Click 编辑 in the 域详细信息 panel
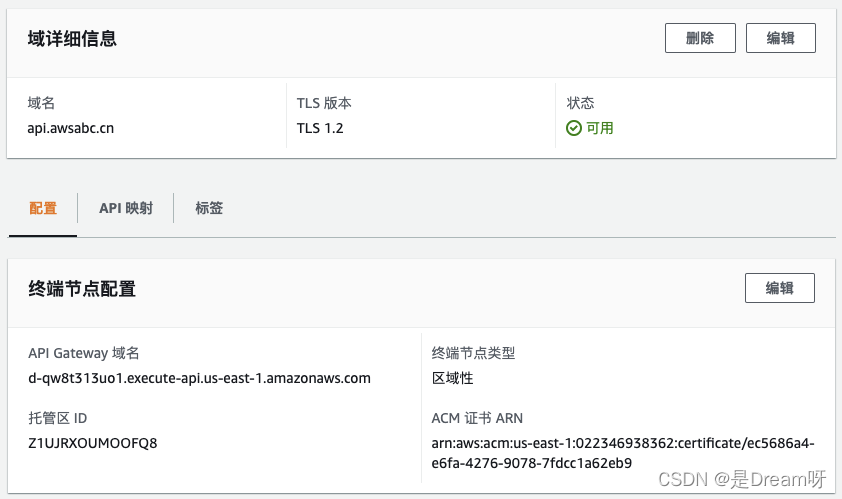The width and height of the screenshot is (842, 499). click(780, 38)
